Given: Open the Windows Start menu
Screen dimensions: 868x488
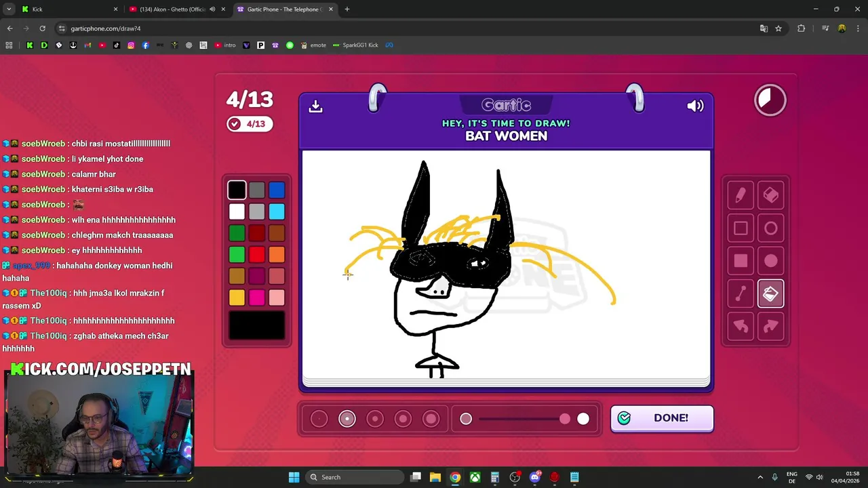Looking at the screenshot, I should coord(294,477).
